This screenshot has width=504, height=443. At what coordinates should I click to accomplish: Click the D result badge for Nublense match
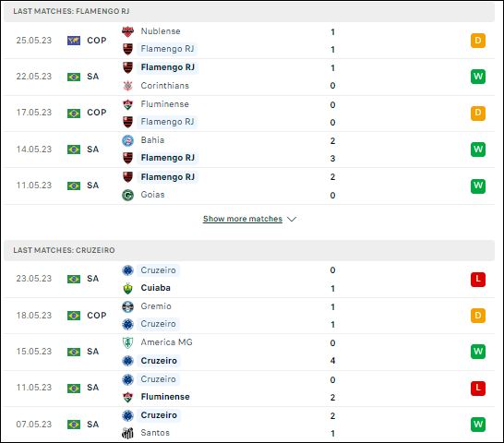point(477,41)
